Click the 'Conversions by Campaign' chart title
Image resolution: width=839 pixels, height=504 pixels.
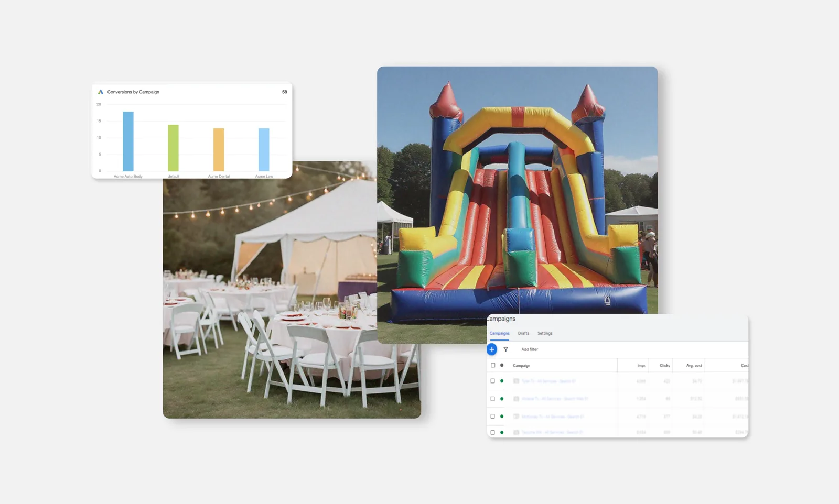click(133, 92)
